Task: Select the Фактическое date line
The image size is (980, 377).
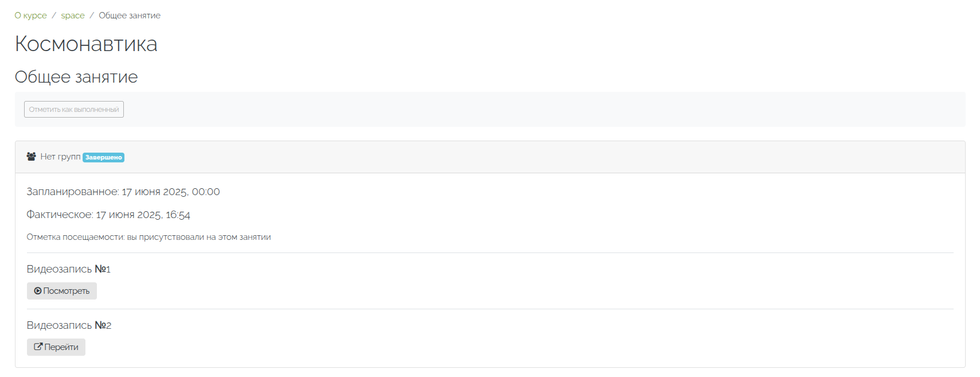Action: pos(108,215)
